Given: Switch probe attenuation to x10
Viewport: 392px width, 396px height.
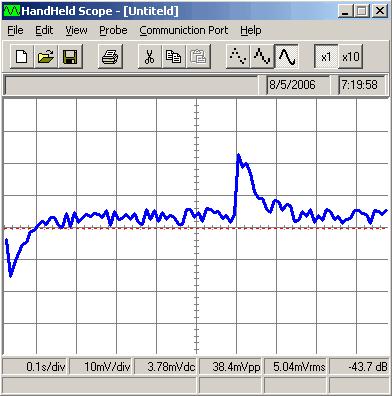Looking at the screenshot, I should [x=351, y=56].
